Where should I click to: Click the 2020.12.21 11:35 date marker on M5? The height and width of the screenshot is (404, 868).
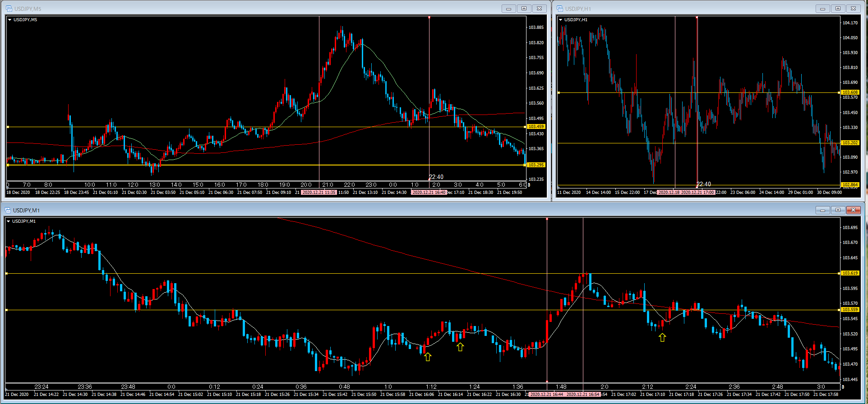click(319, 193)
